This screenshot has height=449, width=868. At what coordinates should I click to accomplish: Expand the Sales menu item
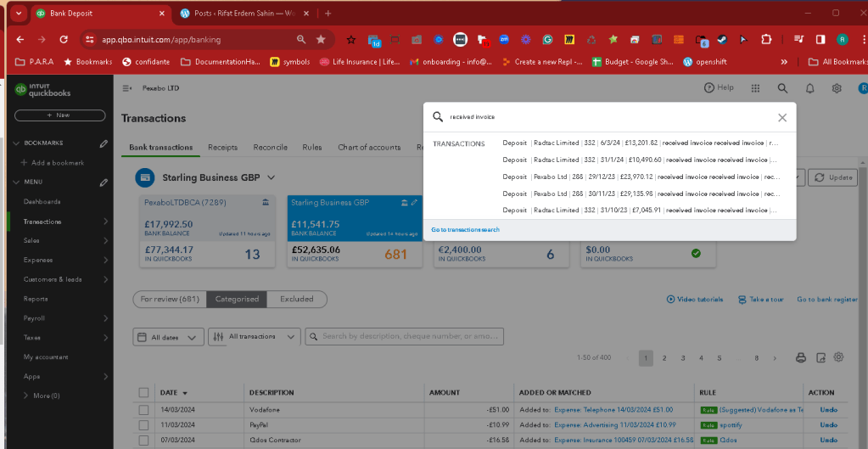[x=106, y=241]
